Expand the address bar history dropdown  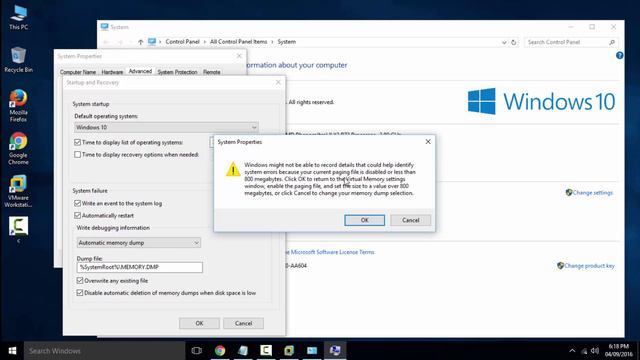point(504,42)
